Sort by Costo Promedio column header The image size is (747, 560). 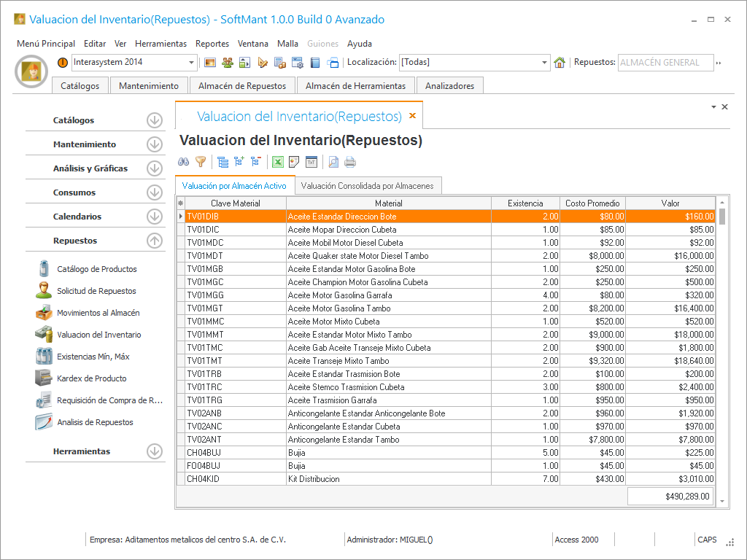point(592,203)
